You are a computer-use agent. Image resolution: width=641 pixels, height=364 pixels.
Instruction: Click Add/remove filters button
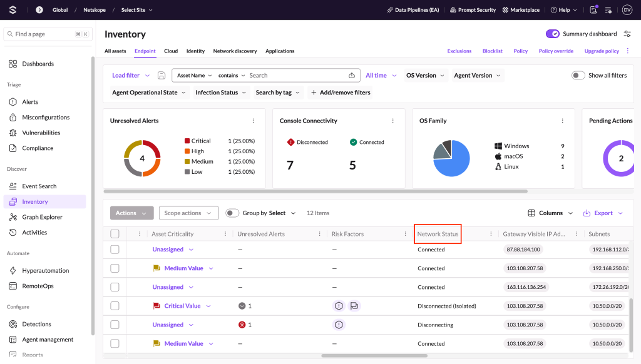pyautogui.click(x=341, y=93)
